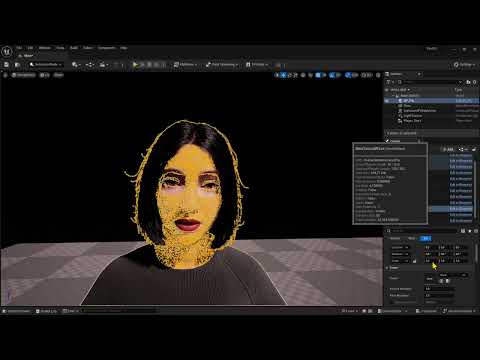
Task: Toggle the lock scale ratio icon
Action: tap(414, 261)
